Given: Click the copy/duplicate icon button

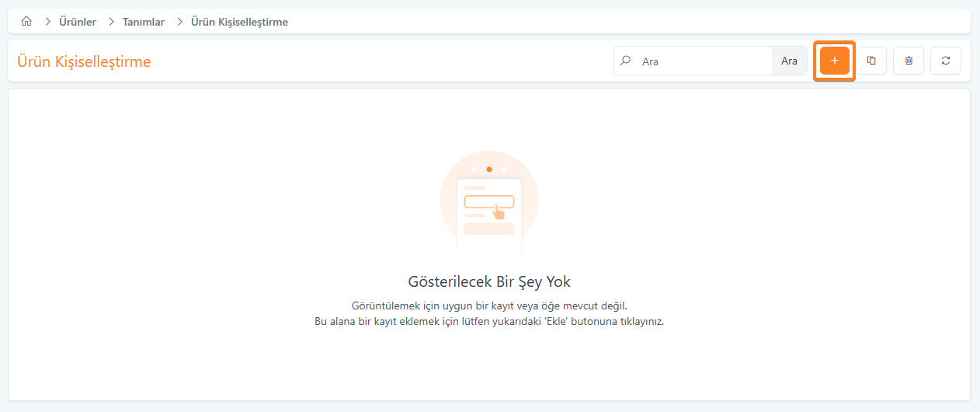Looking at the screenshot, I should pos(871,61).
